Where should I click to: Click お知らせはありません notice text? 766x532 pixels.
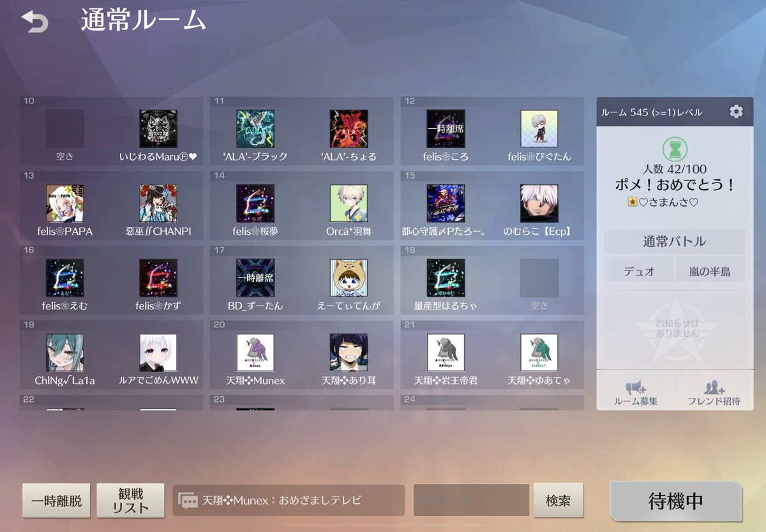(677, 329)
